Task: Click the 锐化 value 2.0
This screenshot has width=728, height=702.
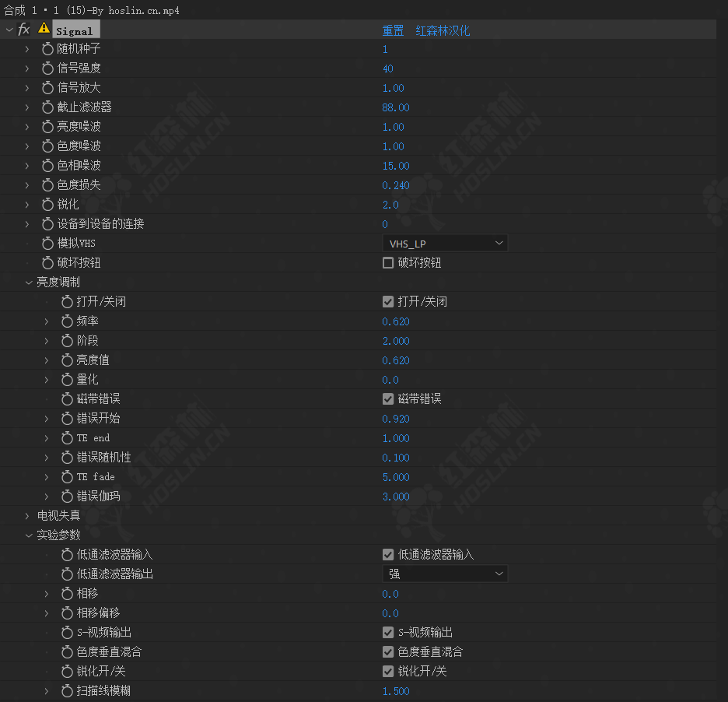Action: tap(390, 205)
